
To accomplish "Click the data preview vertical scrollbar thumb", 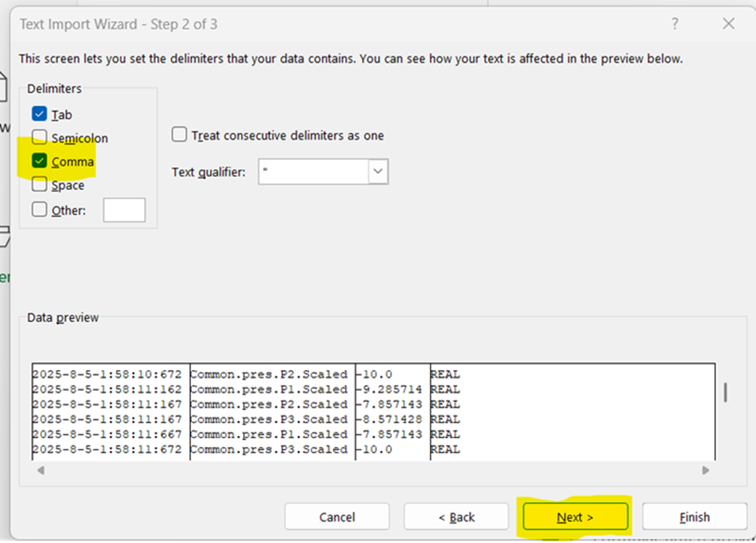I will [726, 393].
